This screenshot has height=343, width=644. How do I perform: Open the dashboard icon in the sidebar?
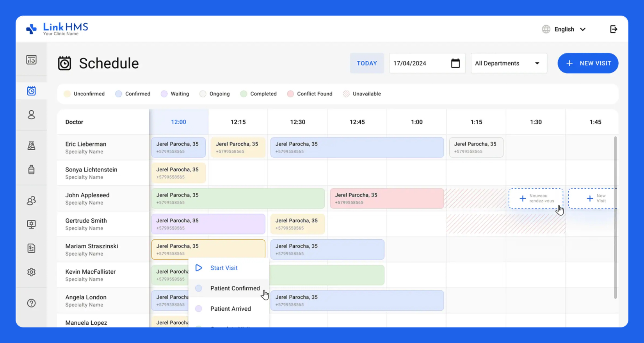click(x=31, y=60)
